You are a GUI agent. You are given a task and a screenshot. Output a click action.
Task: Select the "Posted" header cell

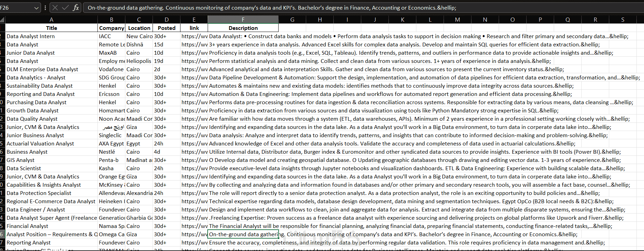pyautogui.click(x=167, y=28)
